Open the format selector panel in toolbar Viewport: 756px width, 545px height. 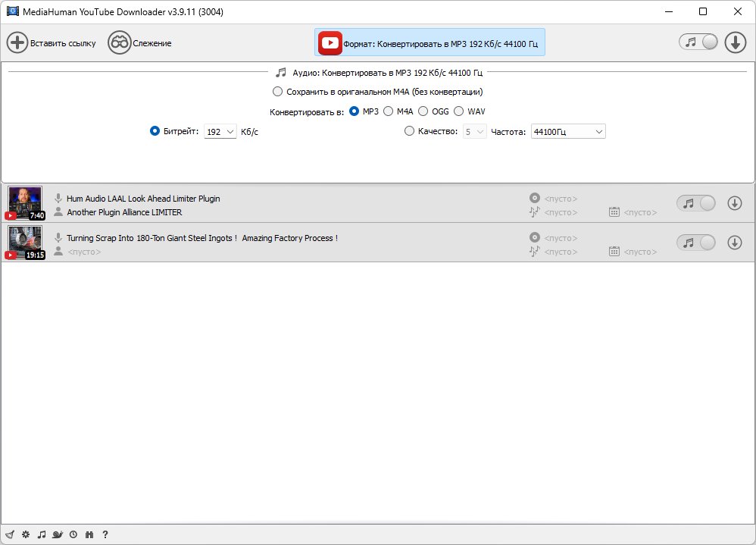pos(430,43)
